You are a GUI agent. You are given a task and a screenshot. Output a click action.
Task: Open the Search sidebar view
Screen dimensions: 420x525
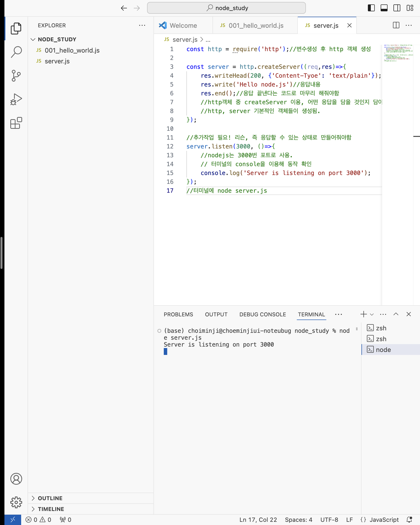16,51
